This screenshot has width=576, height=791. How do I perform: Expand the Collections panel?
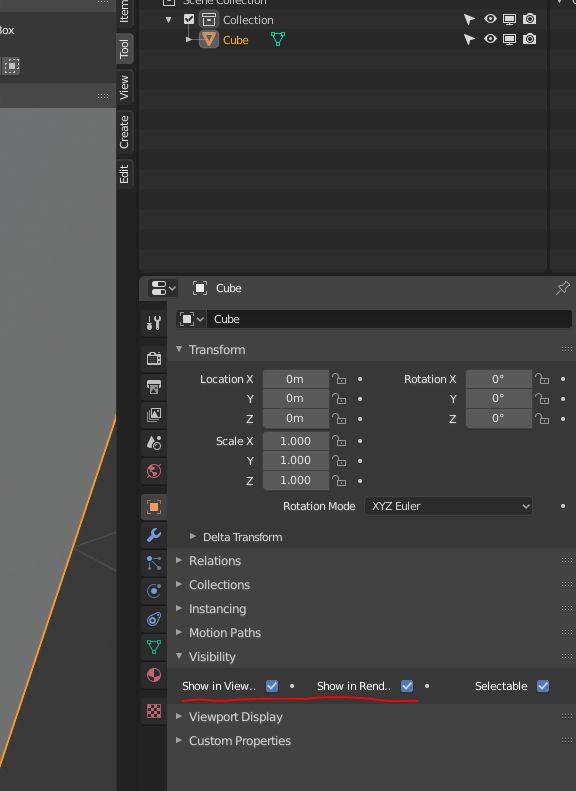click(x=179, y=584)
